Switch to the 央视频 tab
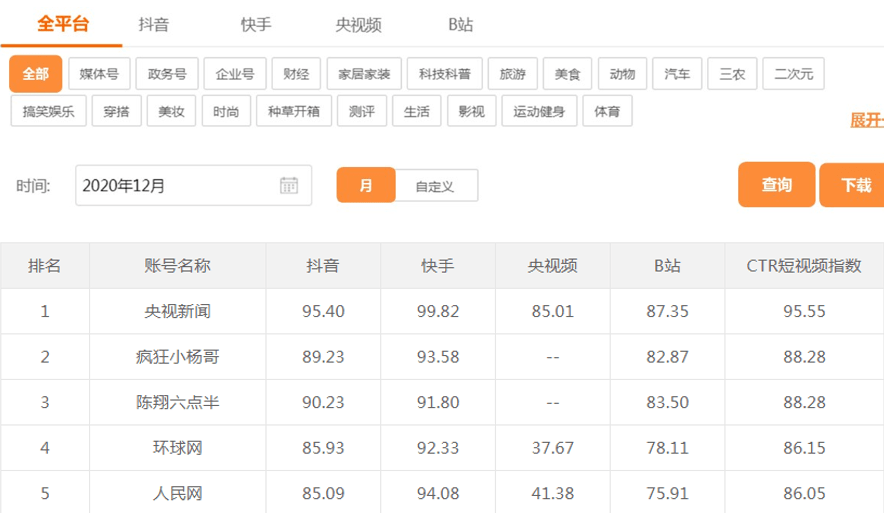The image size is (884, 513). coord(359,25)
